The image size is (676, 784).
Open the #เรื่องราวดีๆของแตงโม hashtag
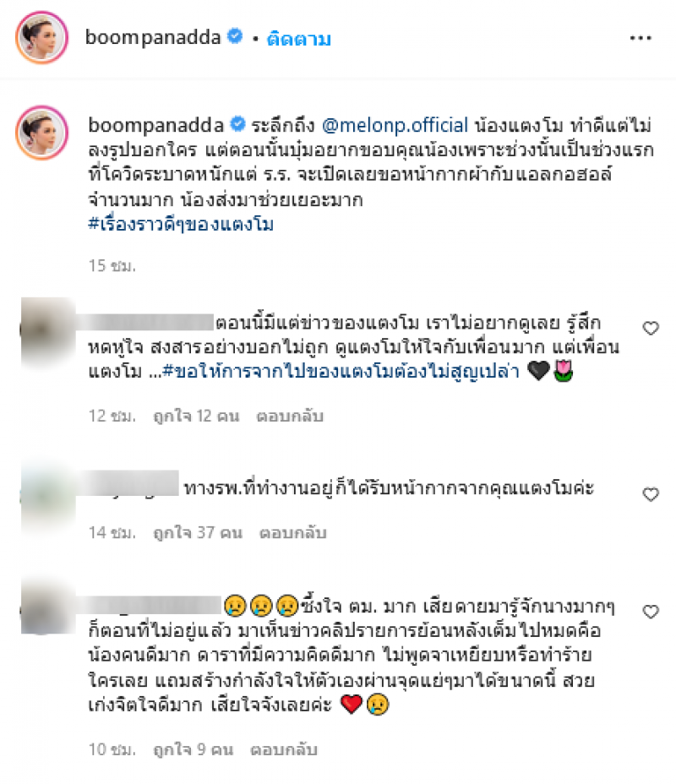pyautogui.click(x=181, y=225)
